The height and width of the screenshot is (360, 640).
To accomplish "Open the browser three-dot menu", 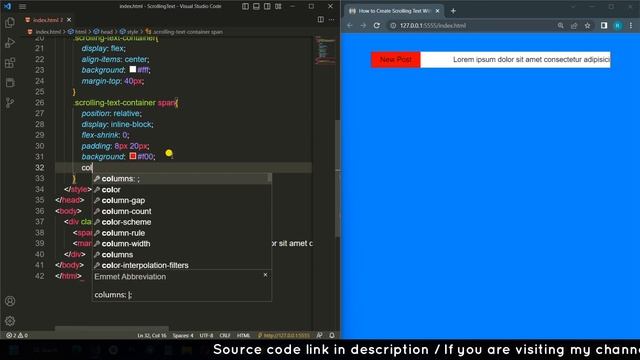I will click(x=631, y=25).
